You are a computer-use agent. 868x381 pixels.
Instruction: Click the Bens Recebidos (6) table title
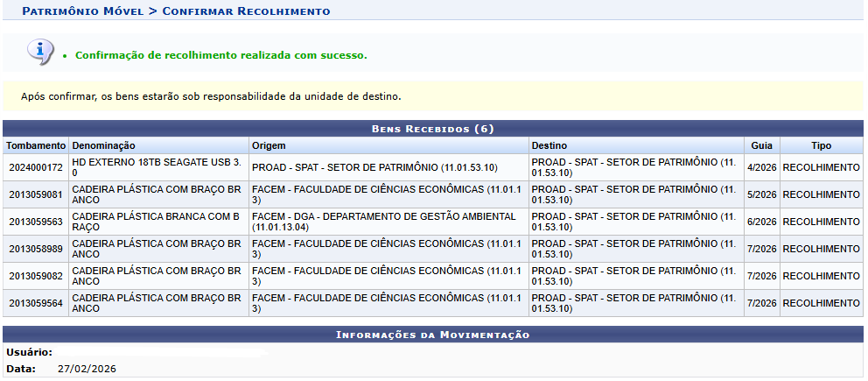(x=433, y=129)
